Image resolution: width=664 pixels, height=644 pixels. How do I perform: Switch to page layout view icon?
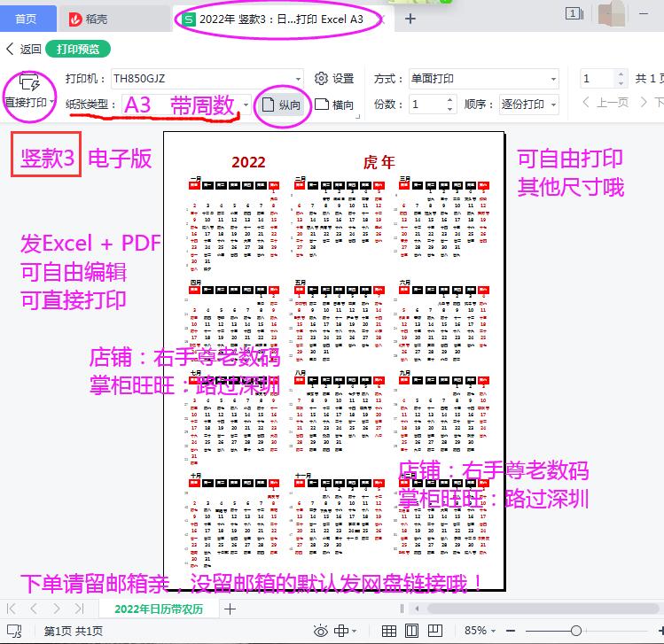pos(411,631)
